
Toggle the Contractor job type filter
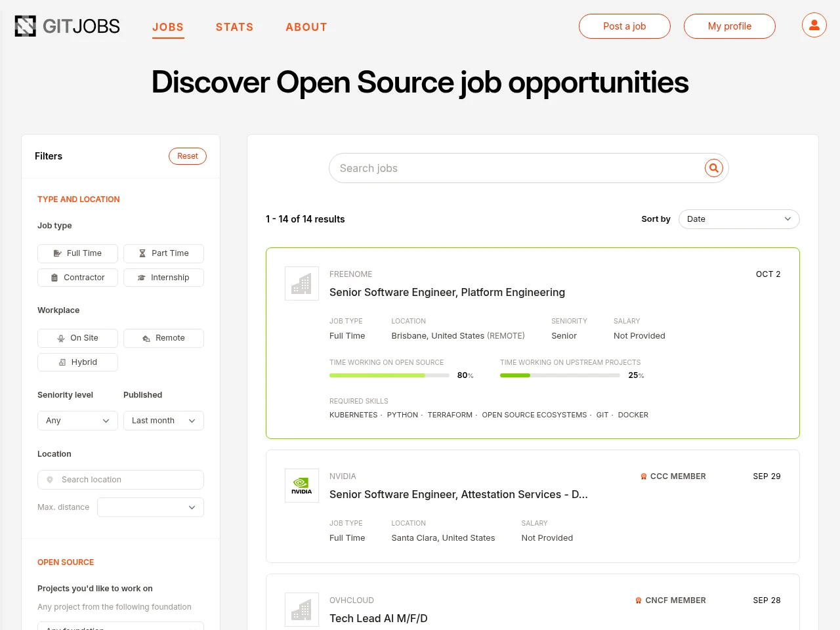point(77,278)
